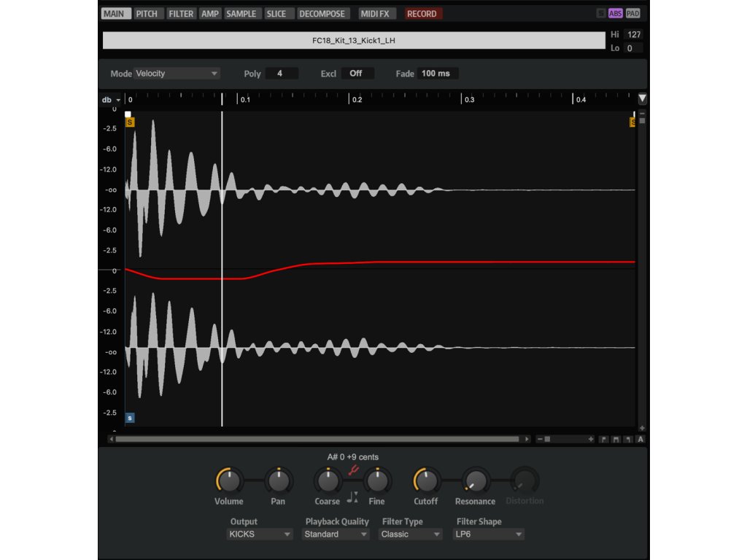This screenshot has height=560, width=747.
Task: Click the zoom to start marker icon
Action: pos(603,439)
